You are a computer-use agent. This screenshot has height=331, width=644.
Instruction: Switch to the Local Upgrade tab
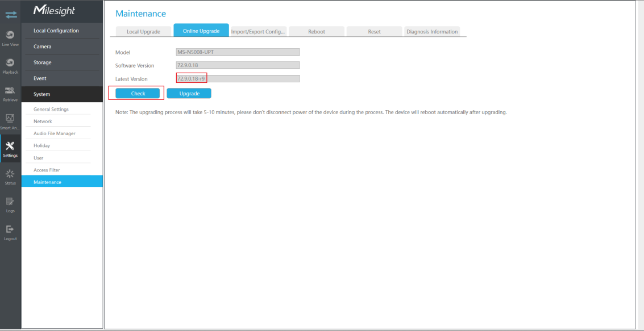click(x=143, y=32)
